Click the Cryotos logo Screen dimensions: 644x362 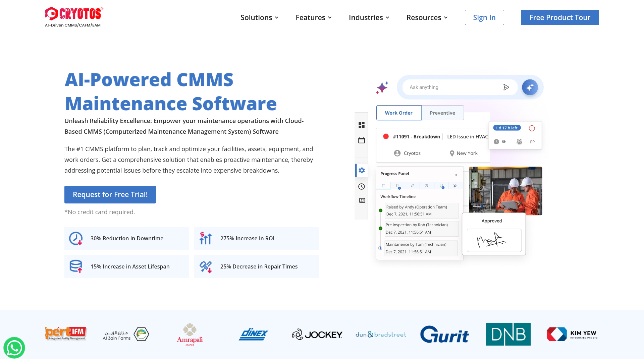(74, 17)
